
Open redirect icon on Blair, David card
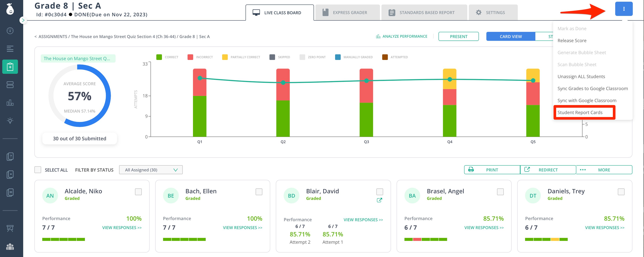click(x=379, y=200)
